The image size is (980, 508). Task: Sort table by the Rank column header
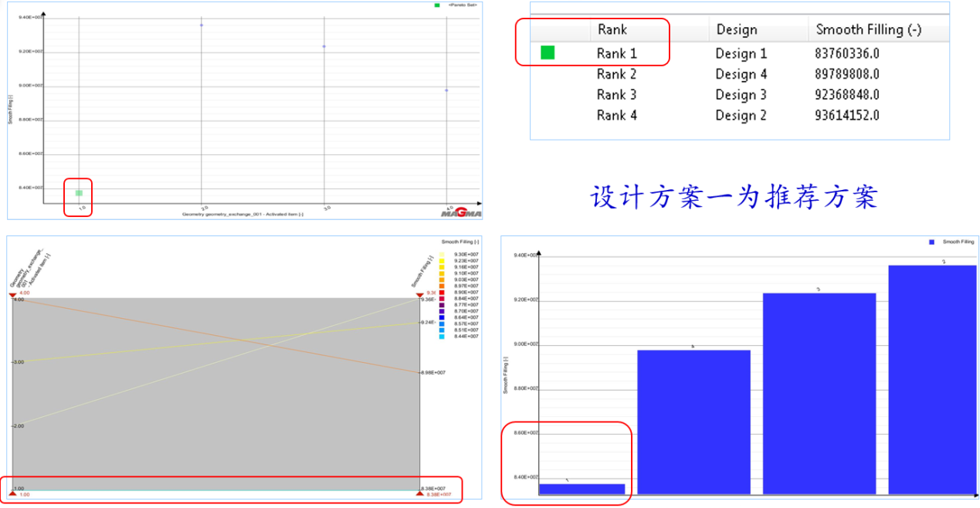612,30
